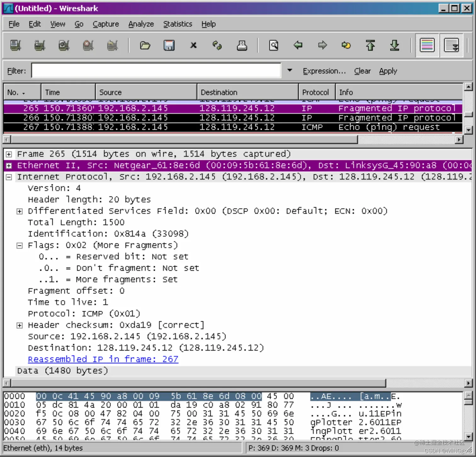Clear the display filter
The image size is (476, 457).
[362, 71]
